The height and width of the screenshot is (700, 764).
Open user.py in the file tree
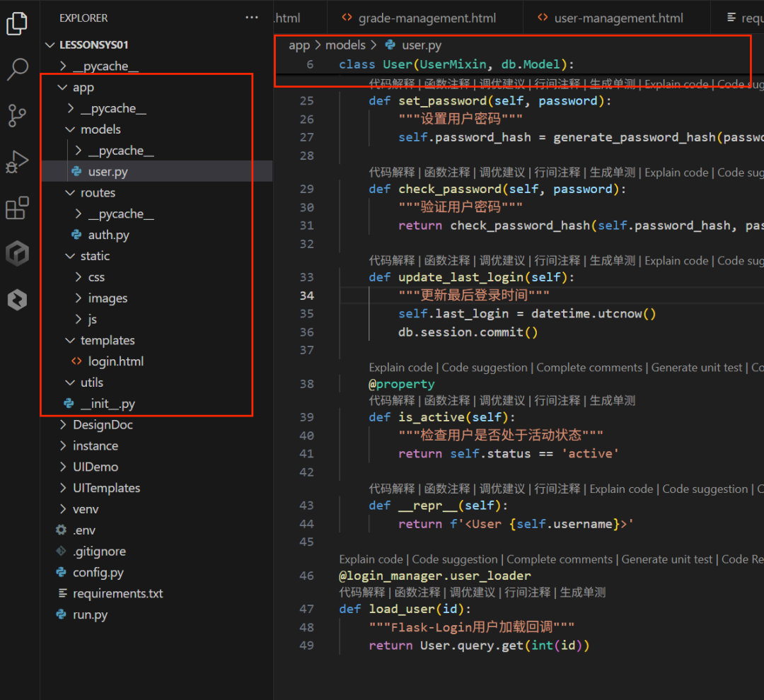pos(156,172)
